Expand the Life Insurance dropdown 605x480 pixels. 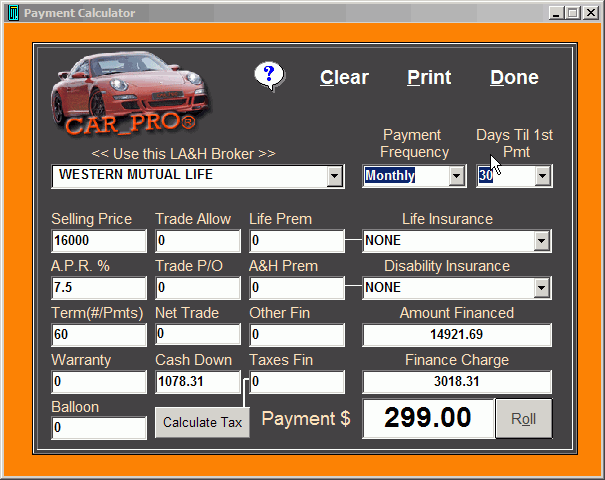(x=542, y=241)
